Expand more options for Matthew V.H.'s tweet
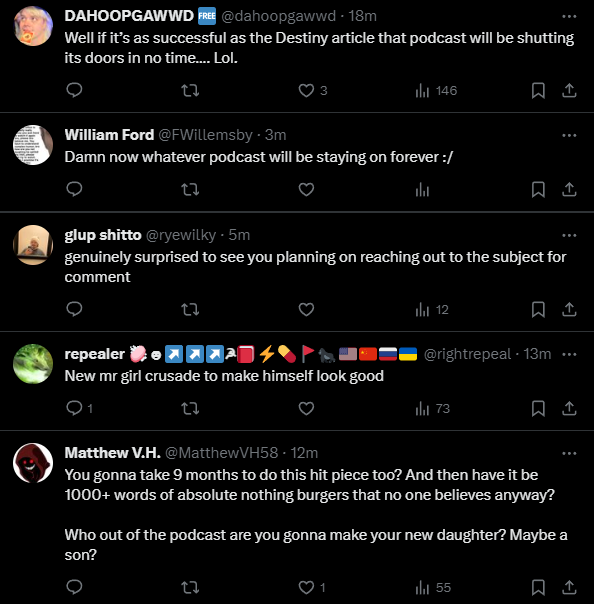This screenshot has height=604, width=594. pyautogui.click(x=569, y=453)
